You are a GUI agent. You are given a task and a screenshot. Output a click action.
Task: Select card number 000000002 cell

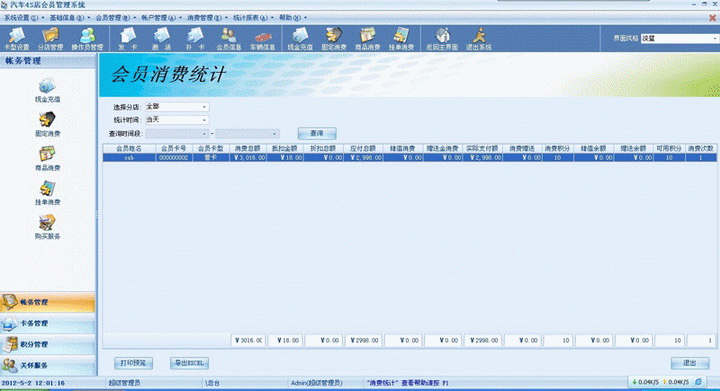coord(174,157)
